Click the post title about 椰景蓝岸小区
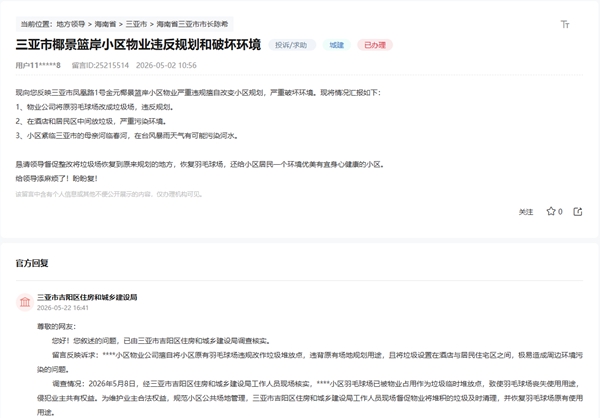This screenshot has height=418, width=600. [x=138, y=45]
